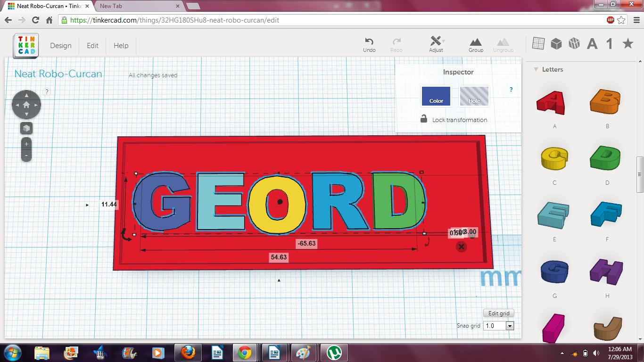Select the letter G shape thumbnail
Image resolution: width=644 pixels, height=362 pixels.
(x=553, y=271)
